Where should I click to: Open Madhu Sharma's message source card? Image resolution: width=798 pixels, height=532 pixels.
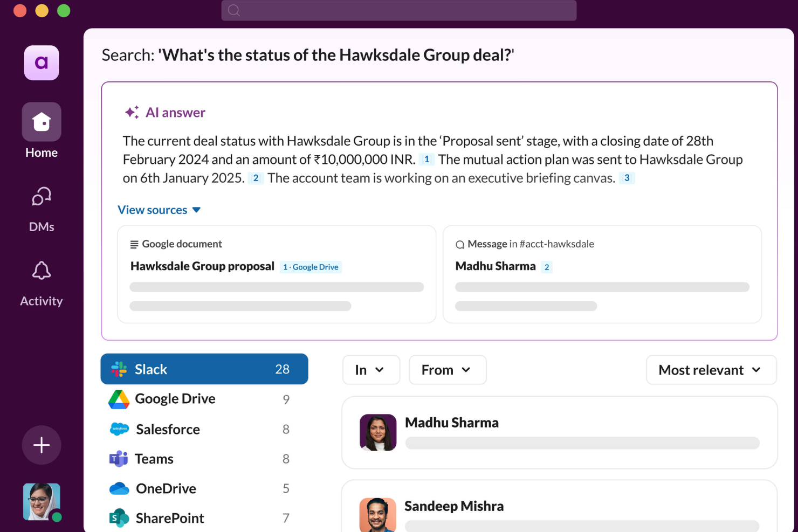(602, 274)
